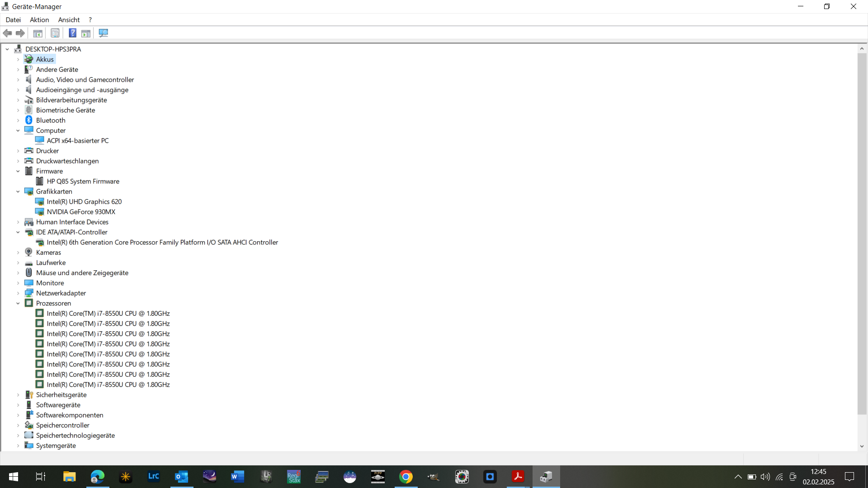Select the Netzwerkadapter icon
This screenshot has width=868, height=488.
tap(29, 293)
